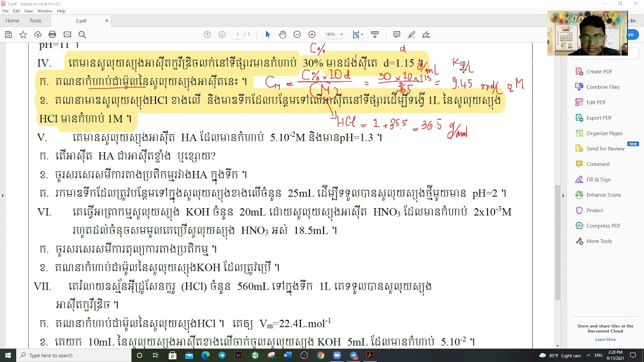This screenshot has width=644, height=362.
Task: Open the View menu
Action: tap(29, 11)
